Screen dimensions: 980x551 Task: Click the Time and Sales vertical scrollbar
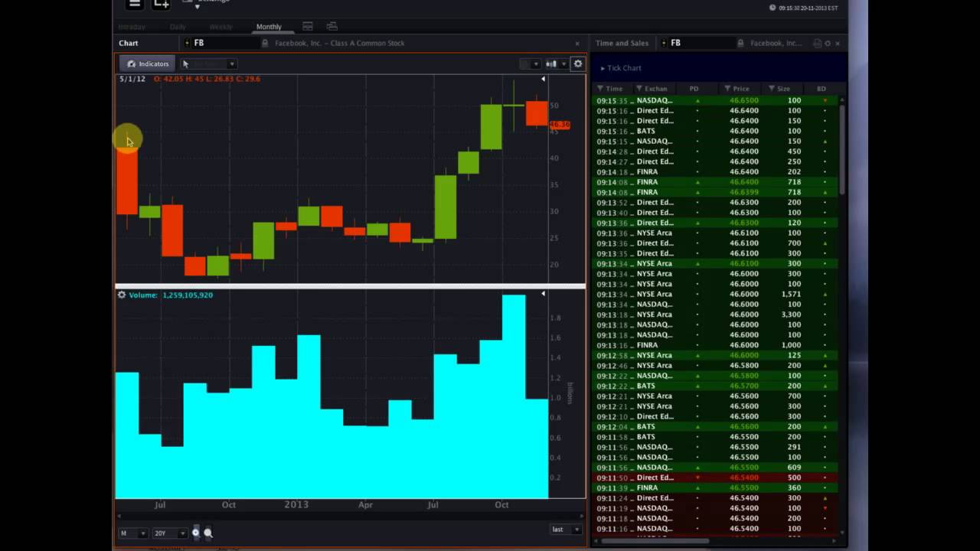[841, 149]
